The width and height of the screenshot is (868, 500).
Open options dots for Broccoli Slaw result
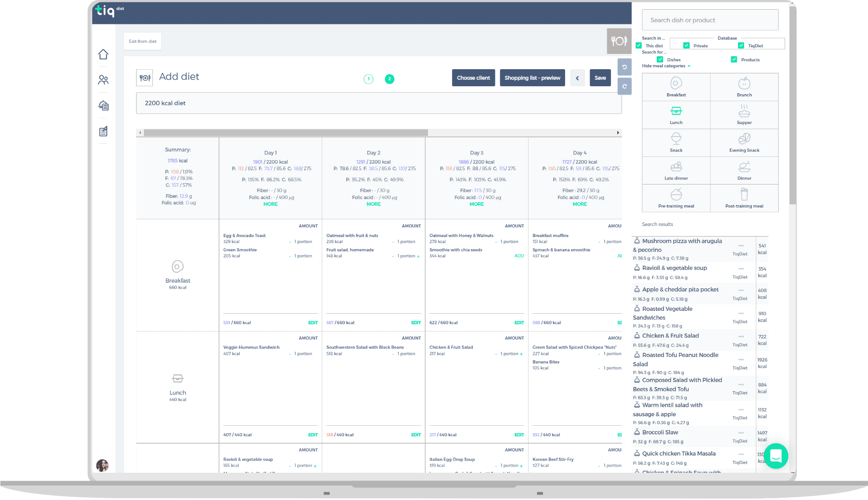(741, 433)
